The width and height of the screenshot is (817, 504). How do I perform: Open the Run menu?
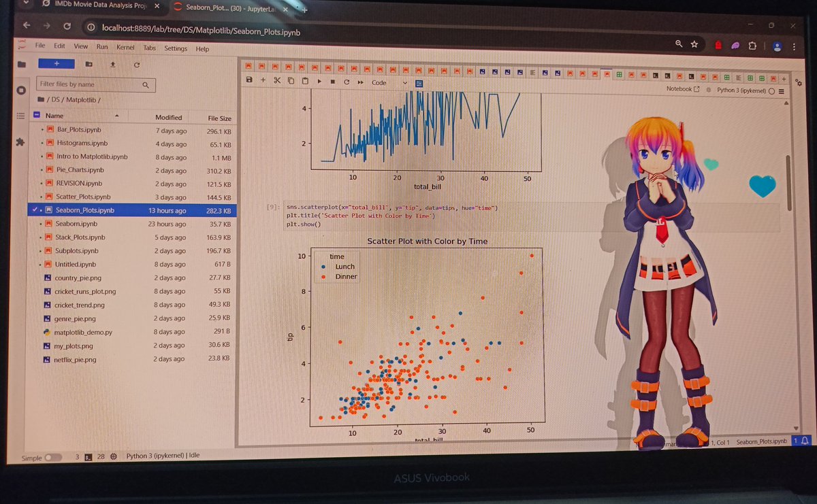point(102,46)
